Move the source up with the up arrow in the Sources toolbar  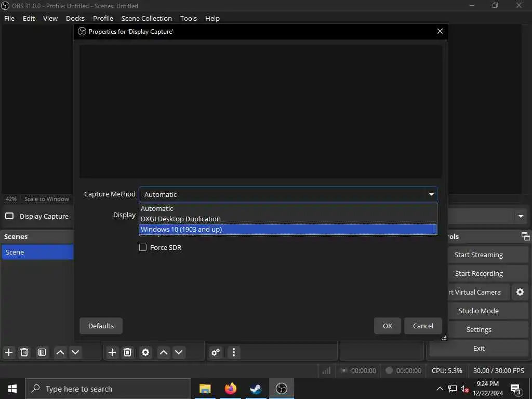[164, 352]
